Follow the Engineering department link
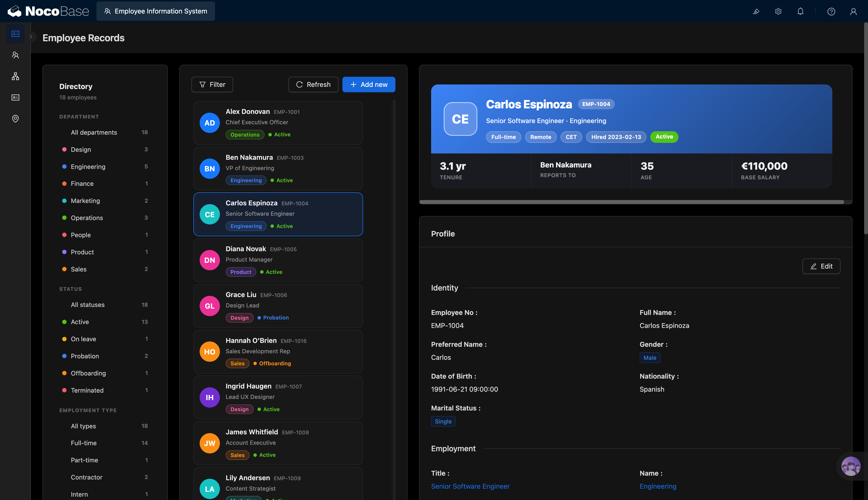 coord(658,486)
